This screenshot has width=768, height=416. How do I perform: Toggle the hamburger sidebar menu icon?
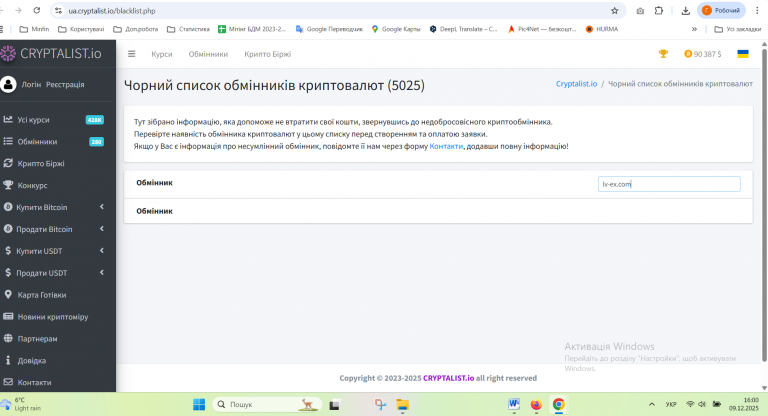[131, 54]
